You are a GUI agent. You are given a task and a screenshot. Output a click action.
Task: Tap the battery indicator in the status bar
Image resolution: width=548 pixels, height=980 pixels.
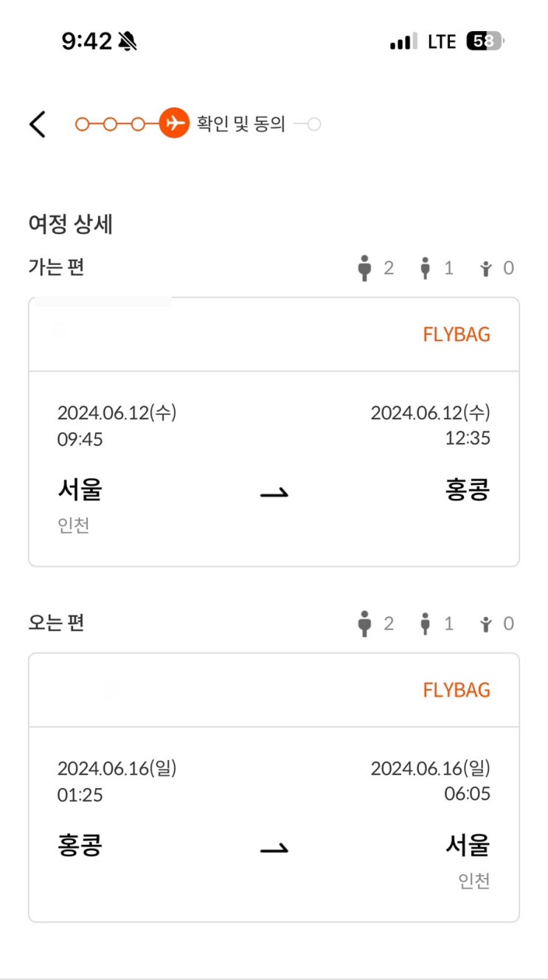[485, 42]
